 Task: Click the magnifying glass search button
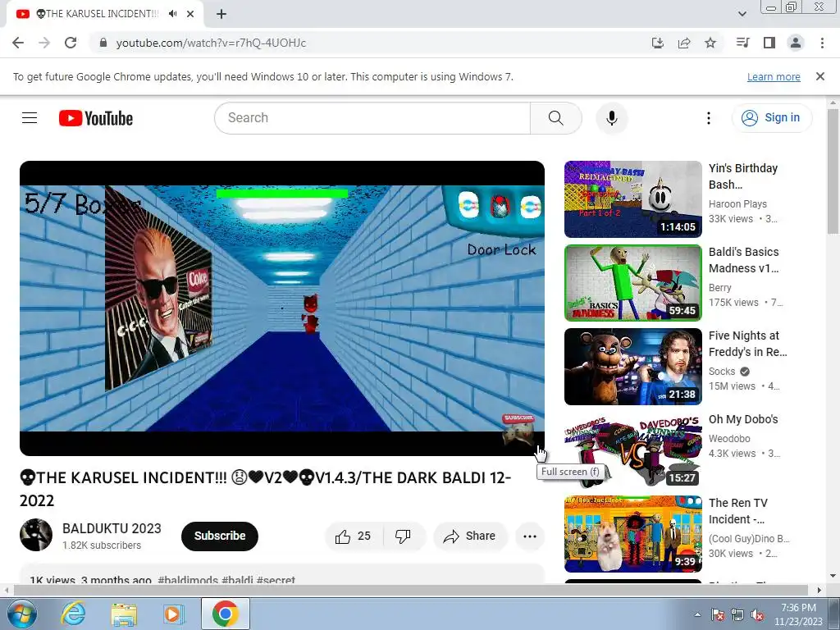tap(556, 118)
